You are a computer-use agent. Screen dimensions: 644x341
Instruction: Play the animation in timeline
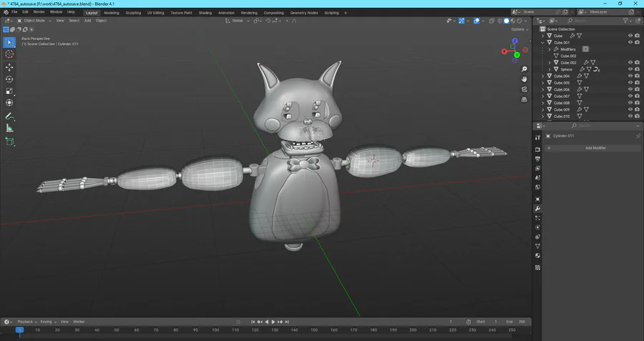273,322
